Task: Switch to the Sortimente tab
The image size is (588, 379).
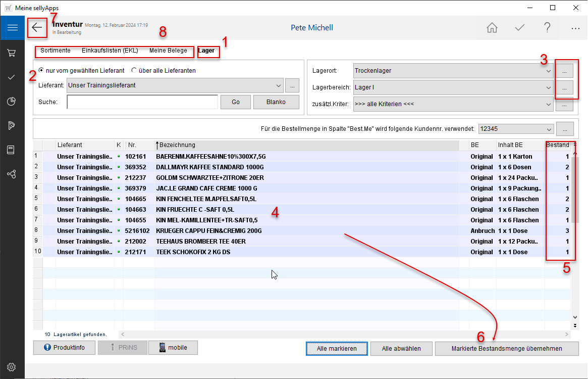Action: (x=56, y=51)
